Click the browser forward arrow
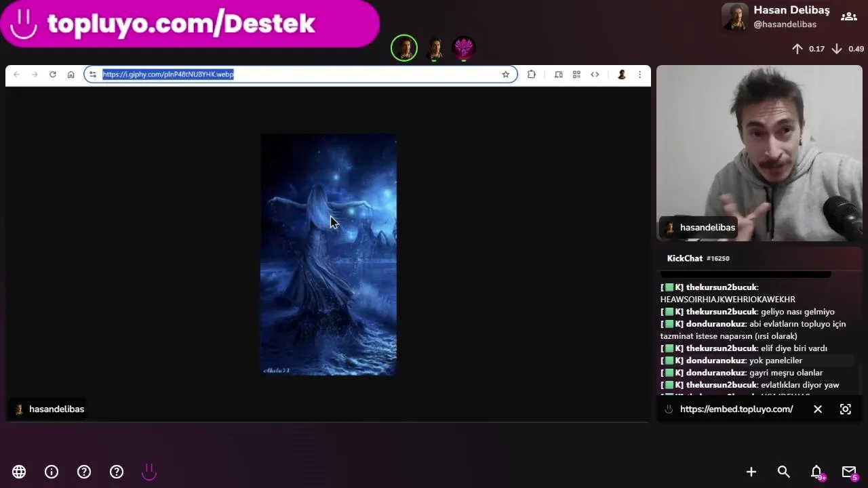868x488 pixels. 35,75
